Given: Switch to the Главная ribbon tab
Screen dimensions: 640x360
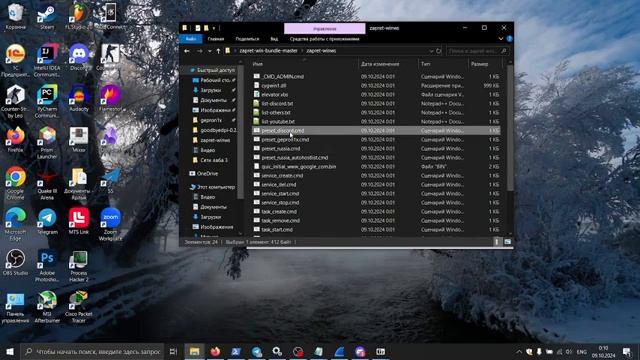Looking at the screenshot, I should coord(216,39).
